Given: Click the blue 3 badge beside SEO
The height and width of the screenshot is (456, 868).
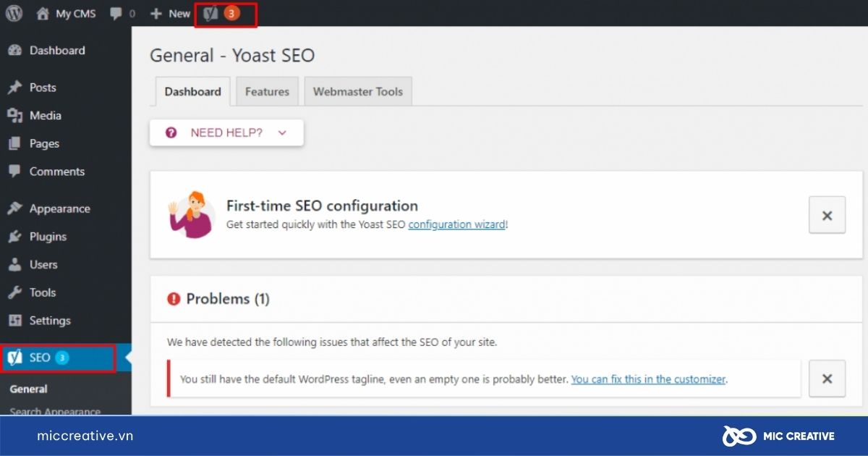Looking at the screenshot, I should point(62,358).
